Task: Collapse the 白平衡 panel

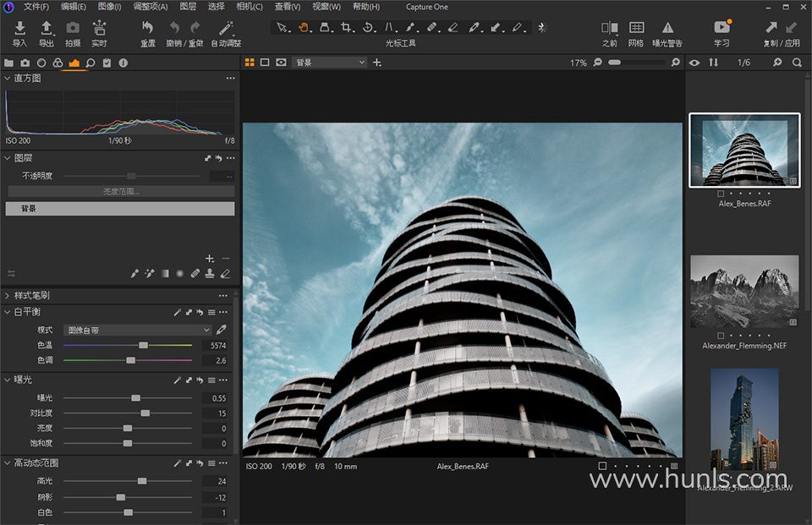Action: (8, 312)
